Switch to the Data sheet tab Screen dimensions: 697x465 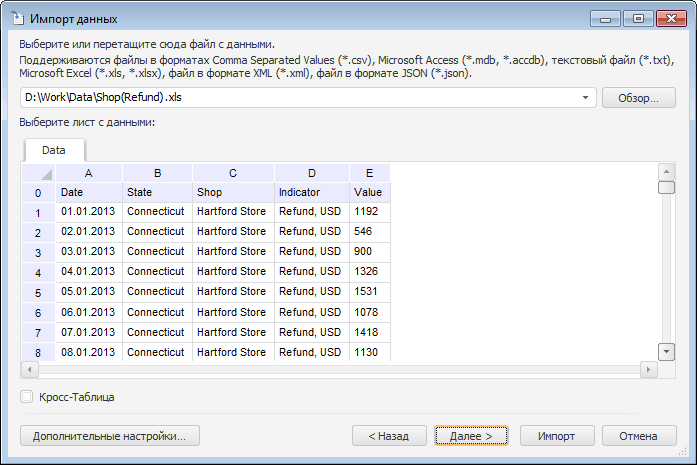tap(54, 149)
